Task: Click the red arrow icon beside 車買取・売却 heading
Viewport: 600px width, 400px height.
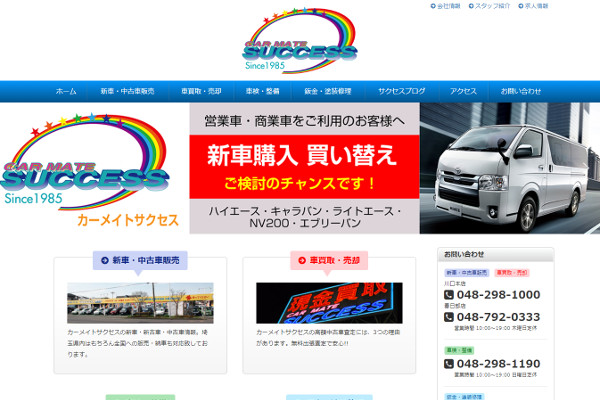Action: pos(302,260)
